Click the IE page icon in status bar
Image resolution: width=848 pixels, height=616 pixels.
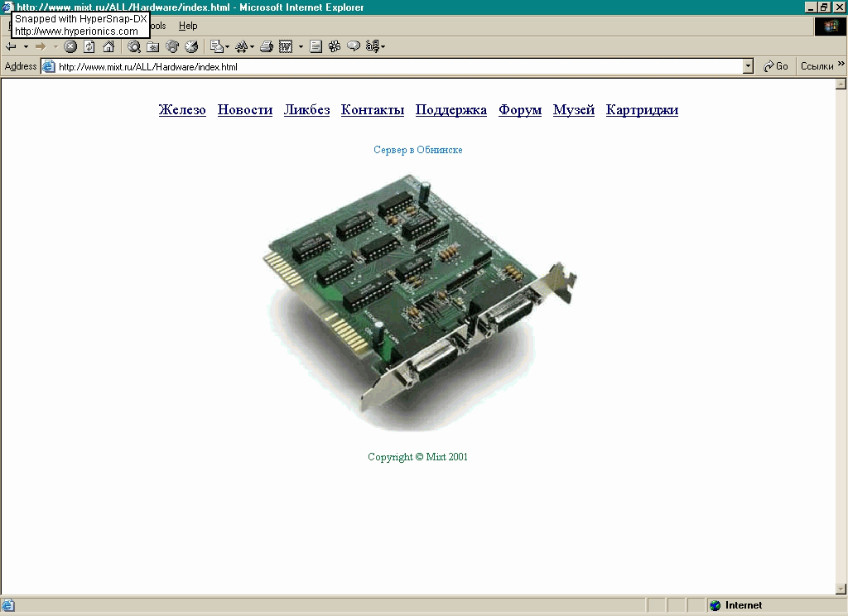(x=8, y=605)
